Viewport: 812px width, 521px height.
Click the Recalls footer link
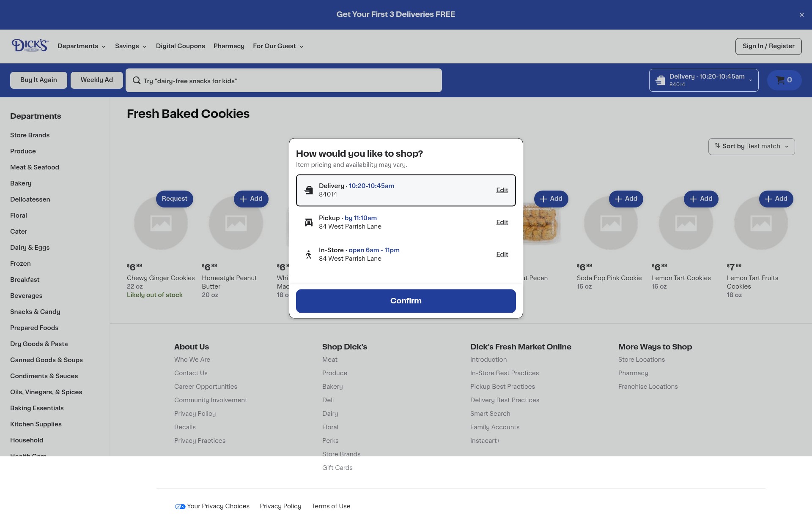point(185,427)
